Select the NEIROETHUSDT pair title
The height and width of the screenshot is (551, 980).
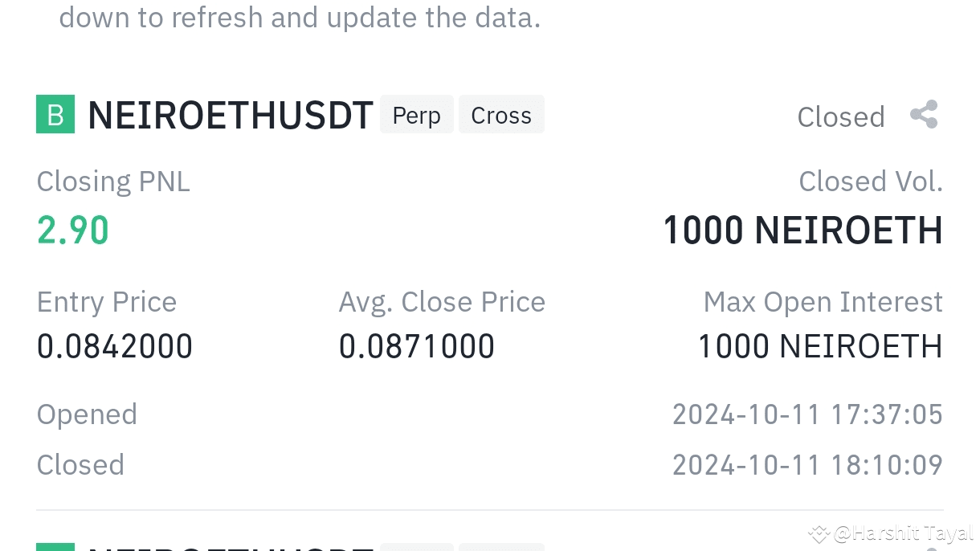231,114
